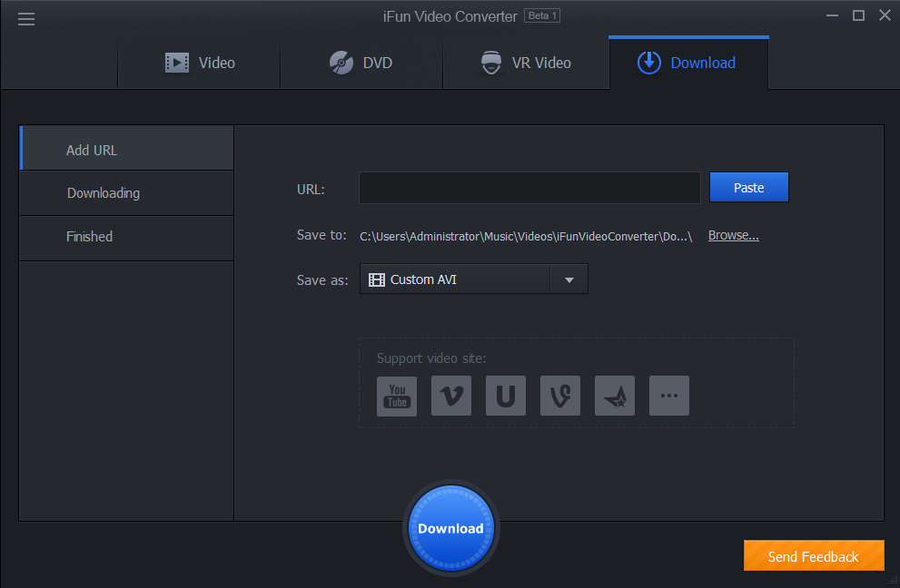The width and height of the screenshot is (900, 588).
Task: Focus the URL input field
Action: (529, 188)
